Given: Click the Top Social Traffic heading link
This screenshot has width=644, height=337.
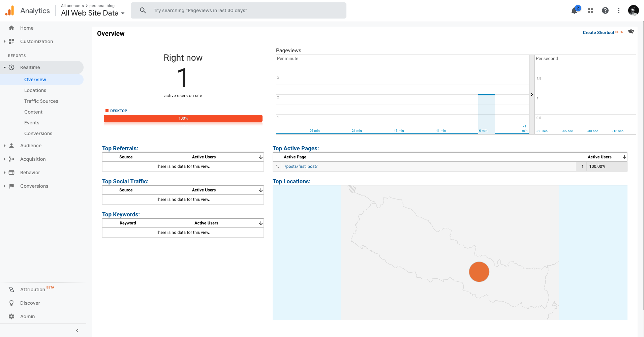Looking at the screenshot, I should click(x=125, y=181).
